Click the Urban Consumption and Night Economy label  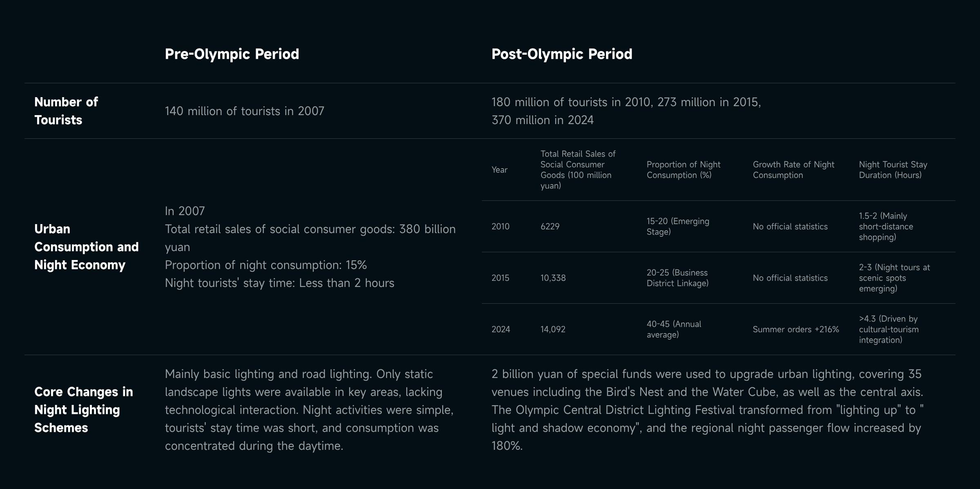point(86,247)
